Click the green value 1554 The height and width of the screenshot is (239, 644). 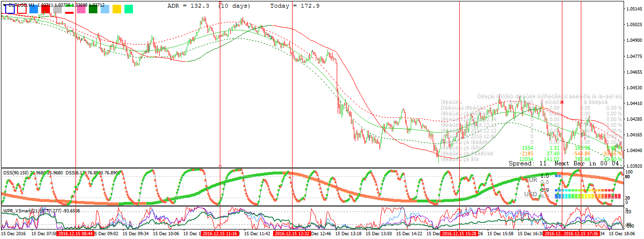pyautogui.click(x=527, y=148)
